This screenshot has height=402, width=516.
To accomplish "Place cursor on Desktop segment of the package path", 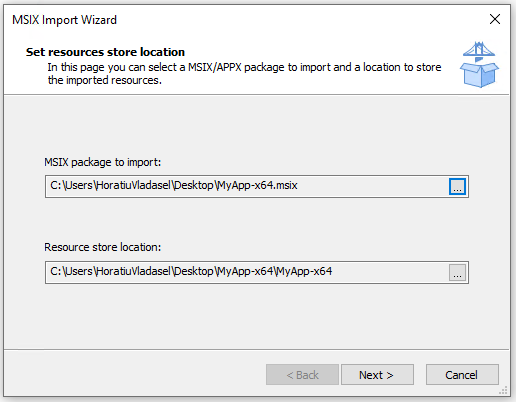I will (x=193, y=185).
